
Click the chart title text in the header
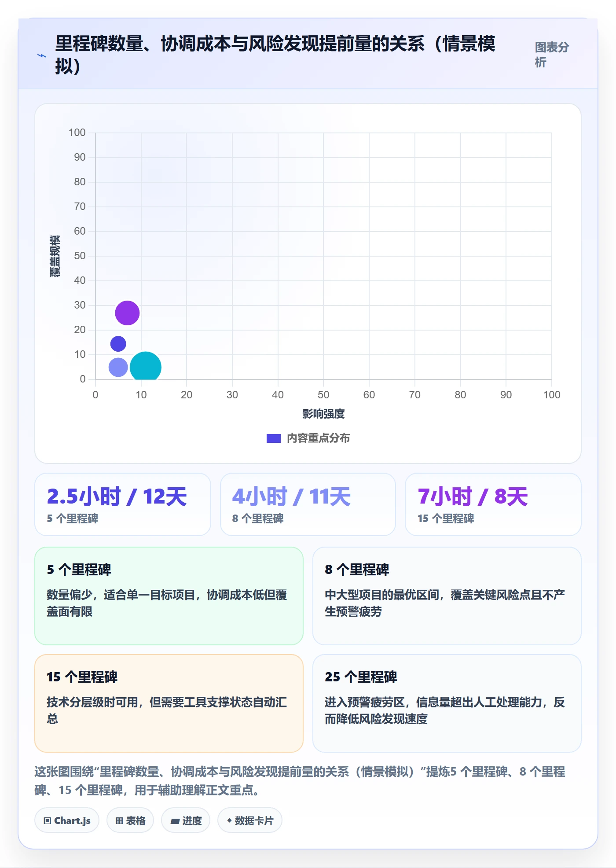[x=275, y=55]
